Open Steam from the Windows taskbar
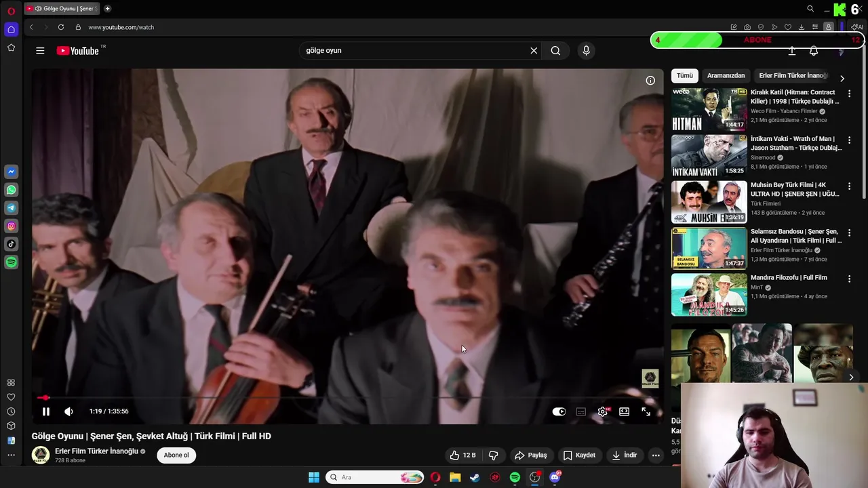 tap(475, 477)
